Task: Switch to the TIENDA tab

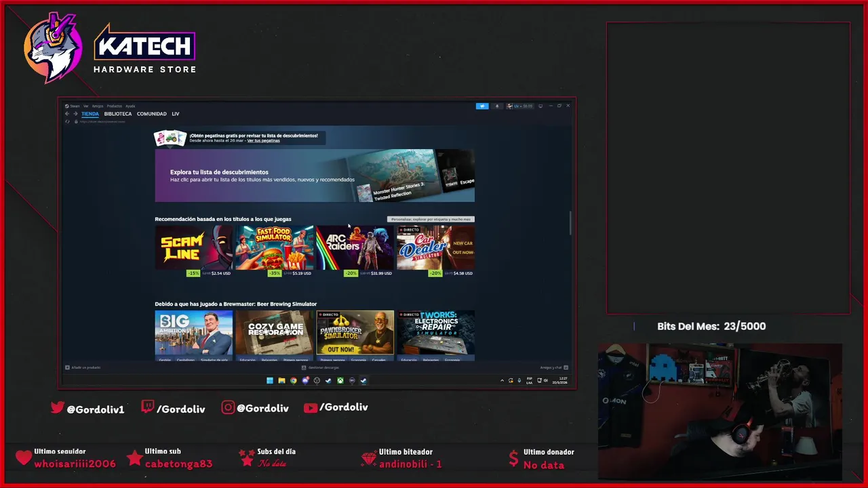Action: (90, 114)
